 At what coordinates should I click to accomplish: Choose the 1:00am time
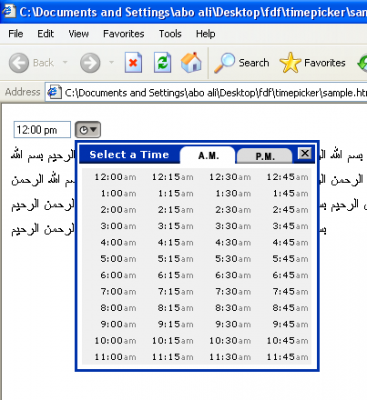click(x=118, y=193)
